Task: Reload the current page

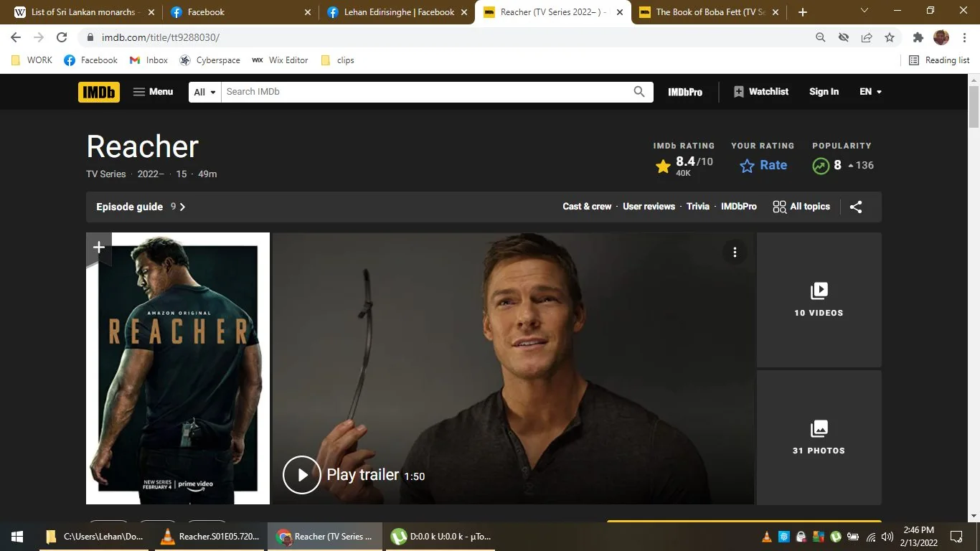Action: (x=62, y=37)
